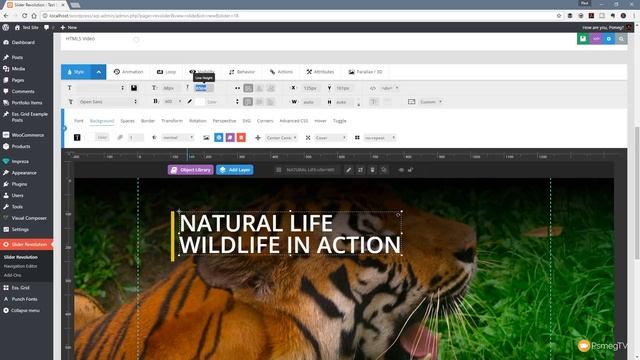Click the blue media library button
Image resolution: width=640 pixels, height=360 pixels.
(x=219, y=138)
